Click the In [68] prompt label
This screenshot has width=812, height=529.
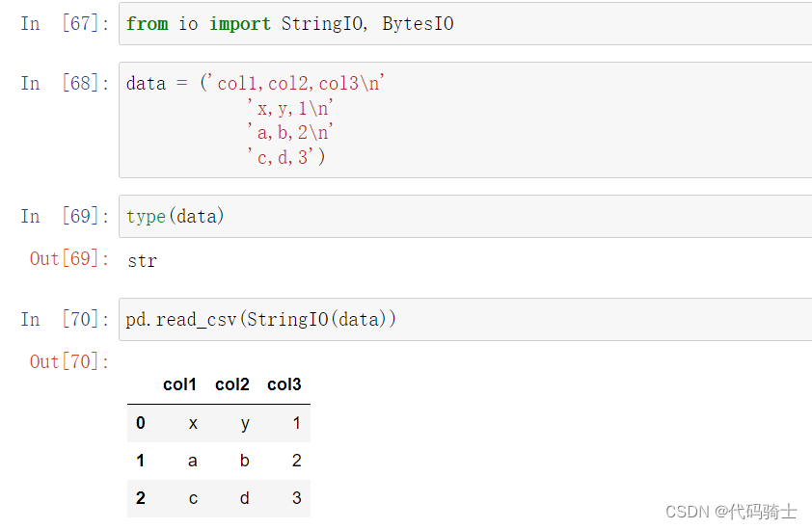(65, 83)
